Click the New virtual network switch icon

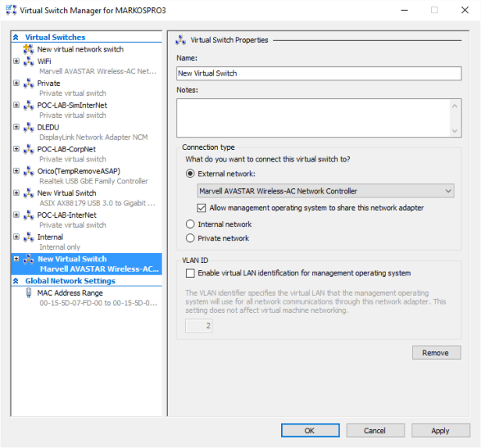click(x=29, y=49)
